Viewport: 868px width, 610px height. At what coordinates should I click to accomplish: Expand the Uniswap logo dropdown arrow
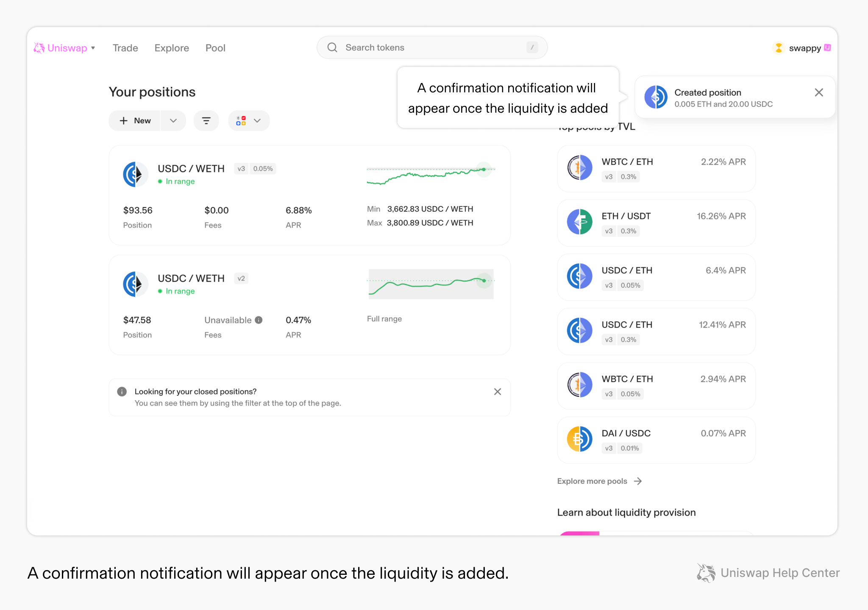[x=93, y=48]
